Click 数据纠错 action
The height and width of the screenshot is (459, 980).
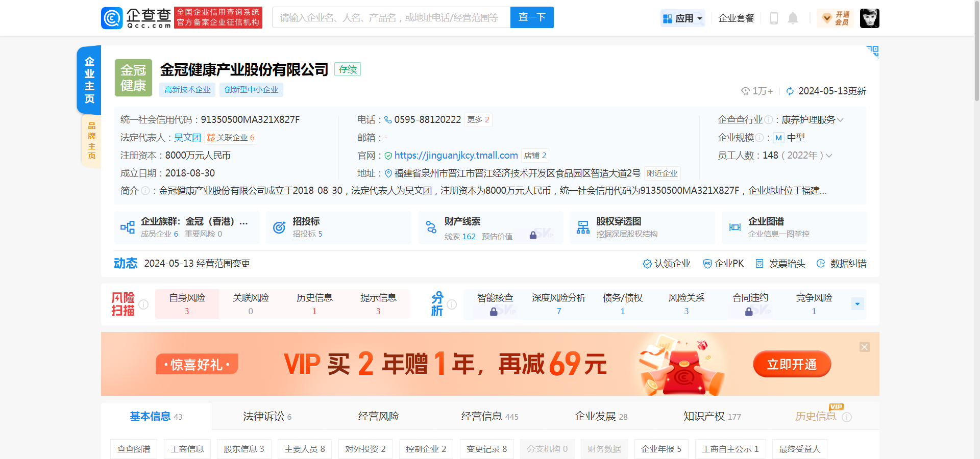click(841, 264)
